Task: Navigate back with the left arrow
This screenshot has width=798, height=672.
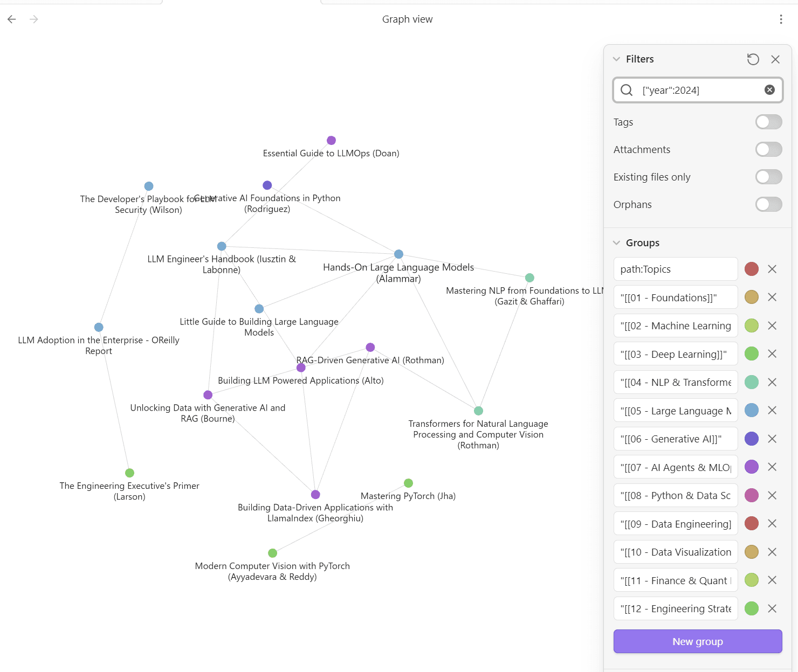Action: coord(12,19)
